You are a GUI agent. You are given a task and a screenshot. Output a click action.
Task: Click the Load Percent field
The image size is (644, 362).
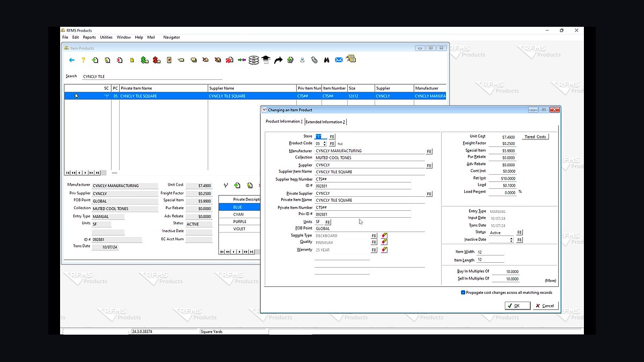tap(503, 192)
